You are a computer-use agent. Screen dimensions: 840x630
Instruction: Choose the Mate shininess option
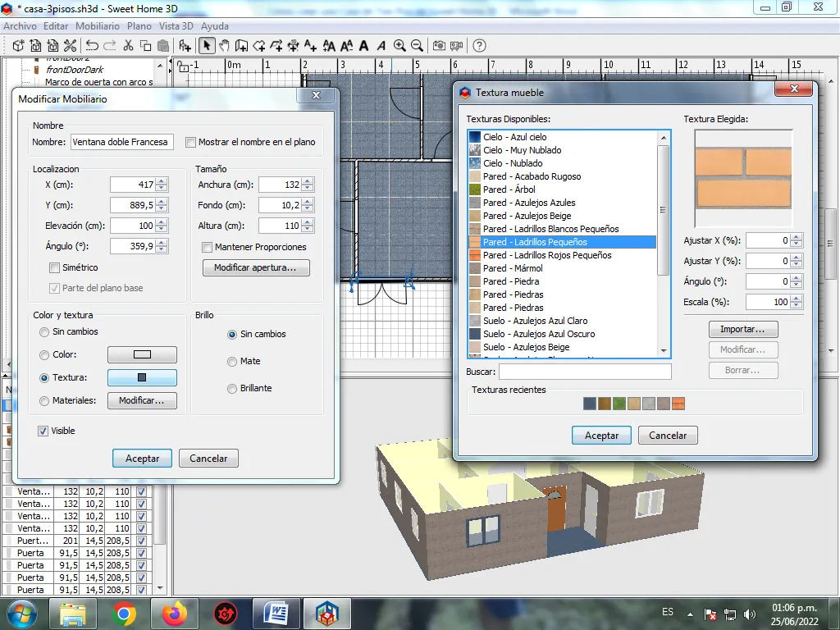[232, 362]
